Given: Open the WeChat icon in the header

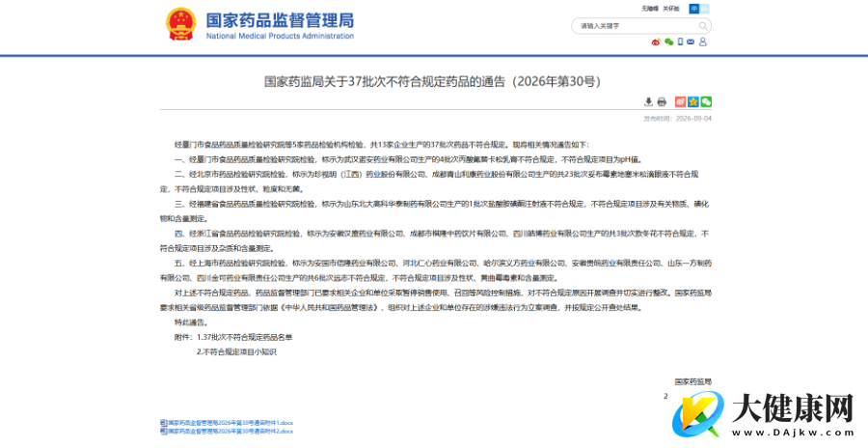Looking at the screenshot, I should [x=668, y=42].
